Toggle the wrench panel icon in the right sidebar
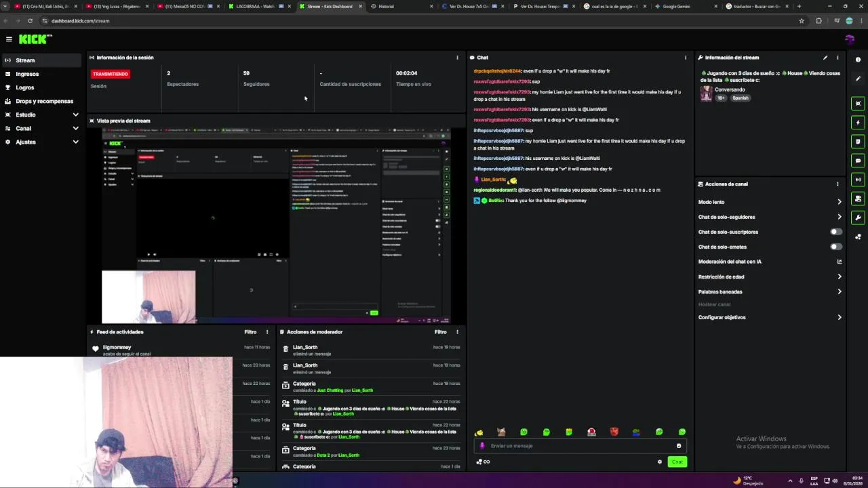The image size is (868, 488). pyautogui.click(x=858, y=218)
